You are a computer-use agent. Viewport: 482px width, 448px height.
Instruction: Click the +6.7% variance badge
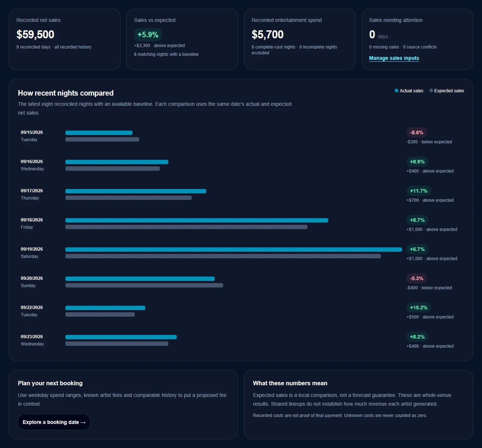(417, 249)
